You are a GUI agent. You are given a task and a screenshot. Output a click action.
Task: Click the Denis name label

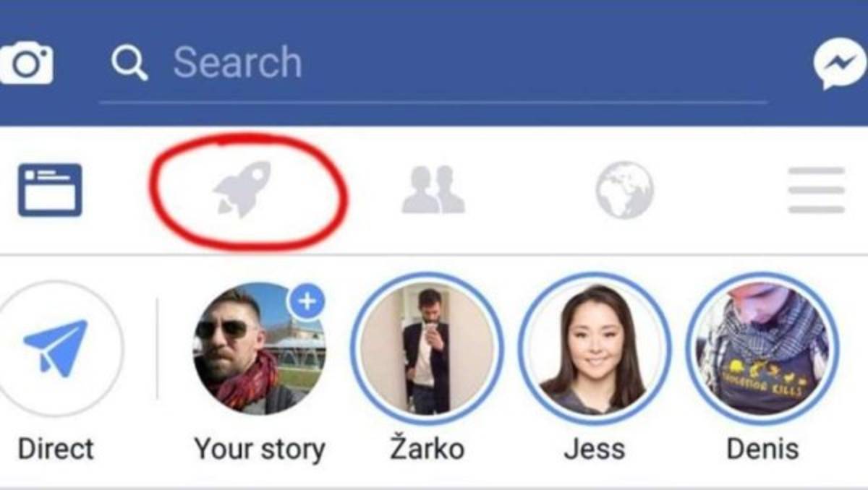[762, 449]
